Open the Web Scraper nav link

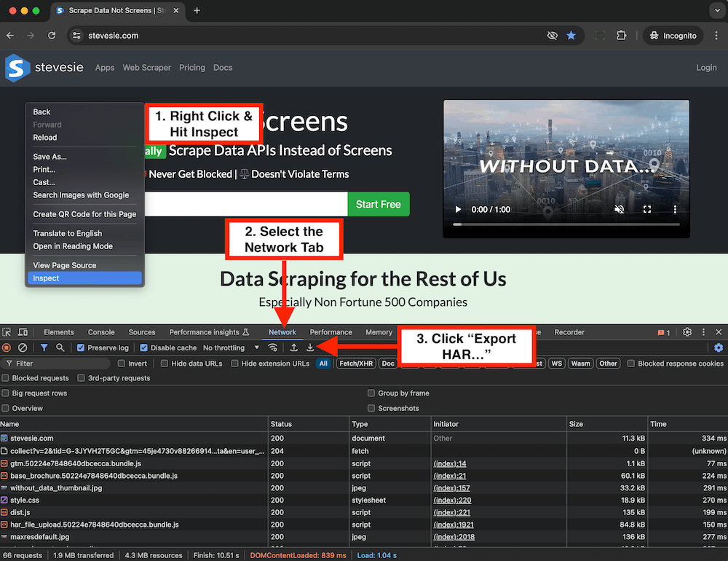(147, 68)
